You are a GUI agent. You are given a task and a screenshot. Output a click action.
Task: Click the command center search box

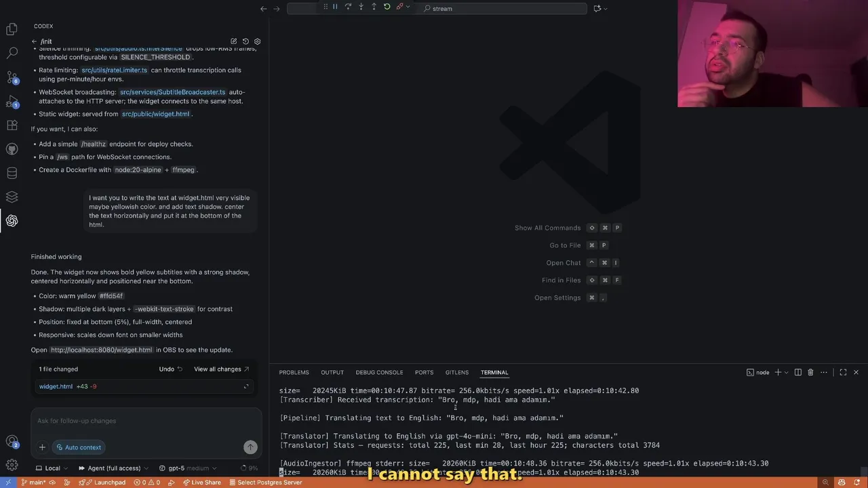437,8
